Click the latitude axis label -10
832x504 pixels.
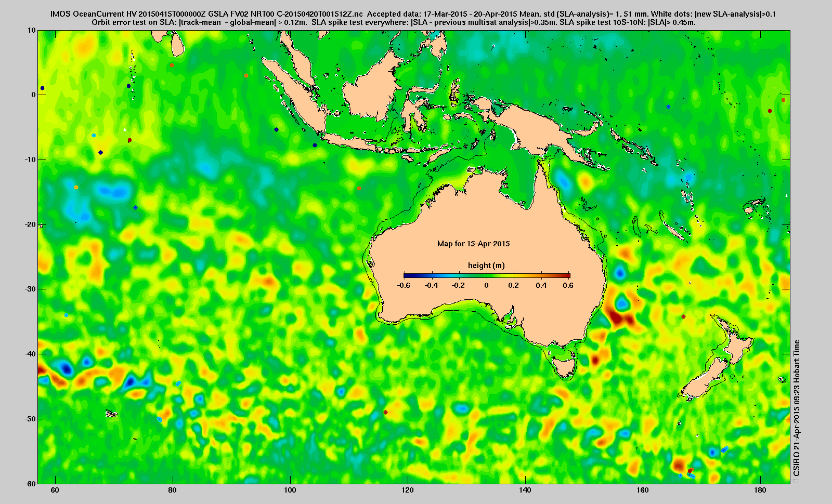[x=30, y=160]
